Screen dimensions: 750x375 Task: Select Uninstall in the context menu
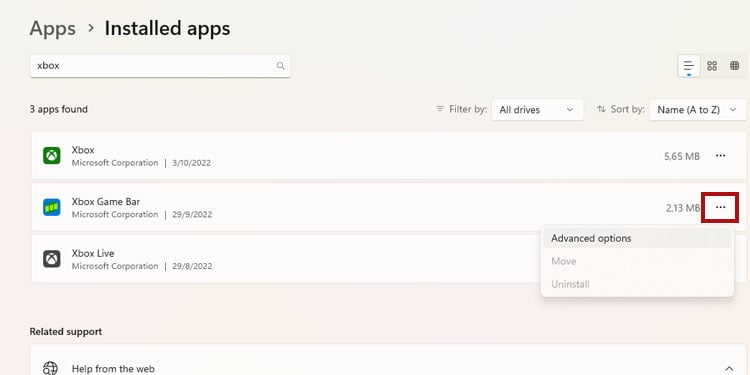click(637, 284)
